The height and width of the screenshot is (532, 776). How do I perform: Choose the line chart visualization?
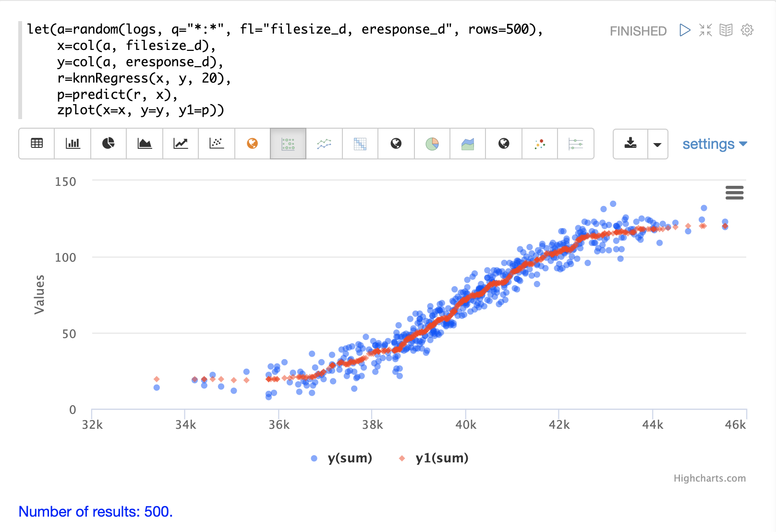[181, 144]
